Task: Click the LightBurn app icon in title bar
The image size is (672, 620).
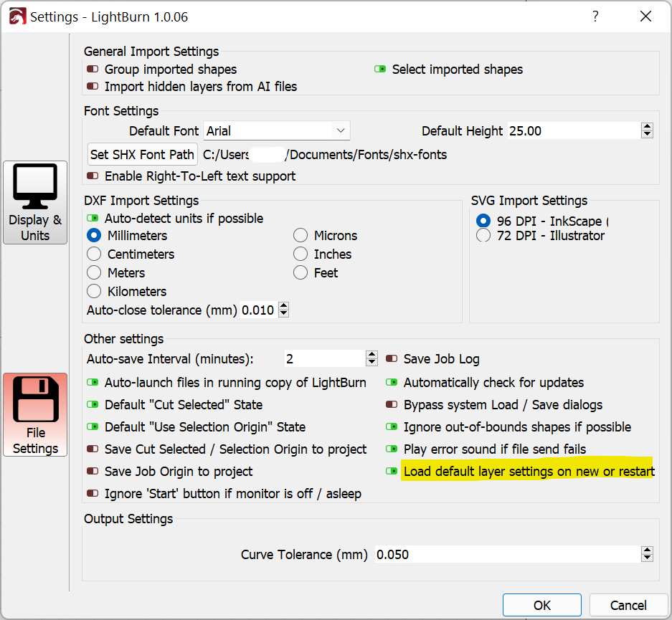Action: click(x=16, y=16)
